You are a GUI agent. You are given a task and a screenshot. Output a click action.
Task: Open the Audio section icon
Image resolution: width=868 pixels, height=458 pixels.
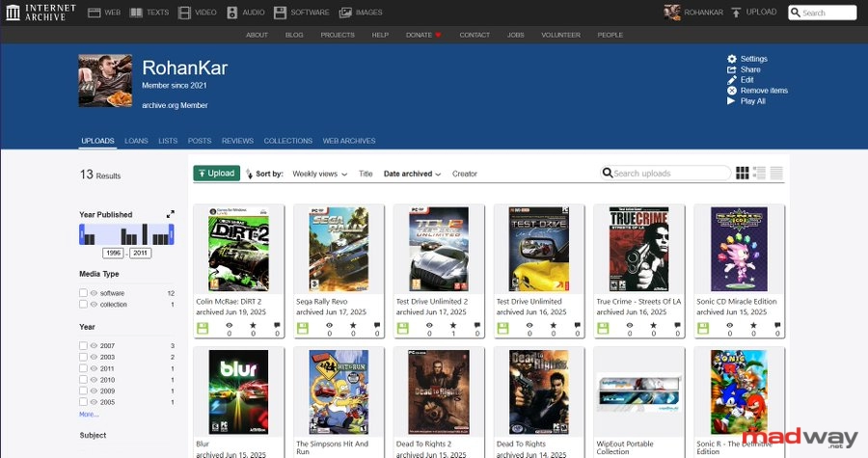pyautogui.click(x=231, y=13)
